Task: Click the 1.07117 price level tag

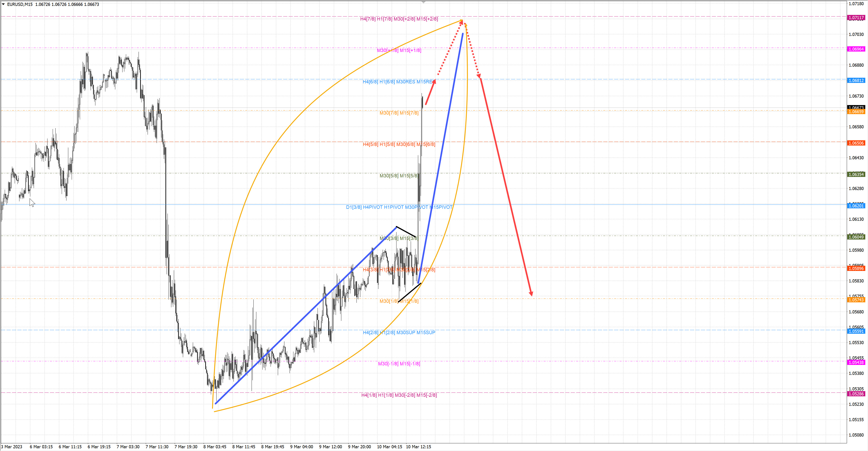Action: coord(856,18)
